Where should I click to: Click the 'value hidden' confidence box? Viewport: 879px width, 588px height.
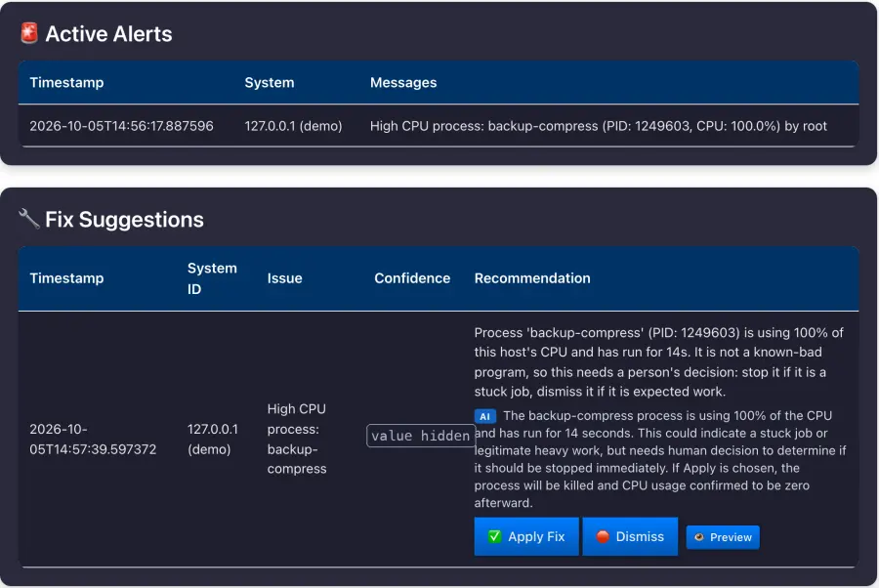tap(420, 436)
